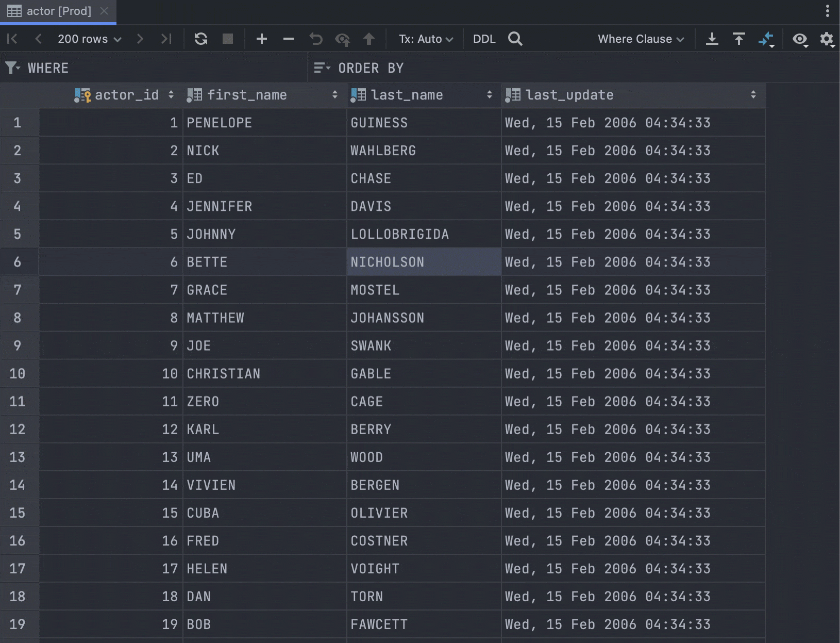
Task: Select the LOLLOBRIGIDA last name cell
Action: tap(400, 234)
